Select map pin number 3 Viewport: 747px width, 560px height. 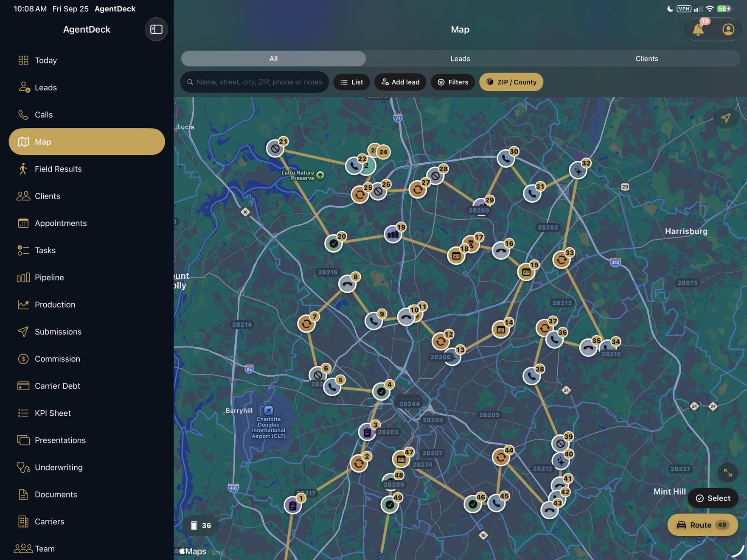click(367, 432)
